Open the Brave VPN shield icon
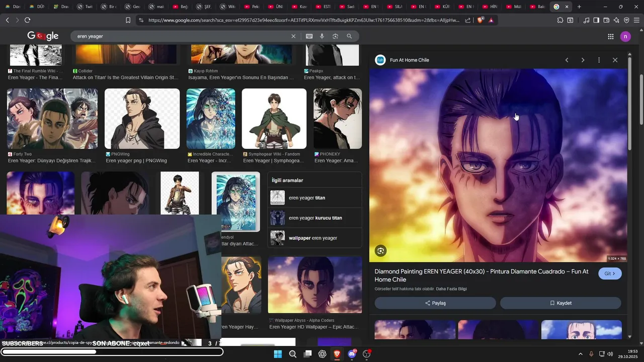This screenshot has height=362, width=644. tap(626, 20)
